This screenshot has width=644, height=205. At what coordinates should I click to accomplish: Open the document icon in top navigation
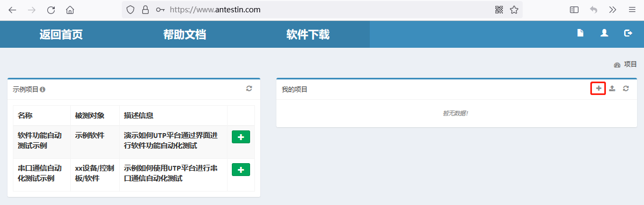click(x=580, y=33)
